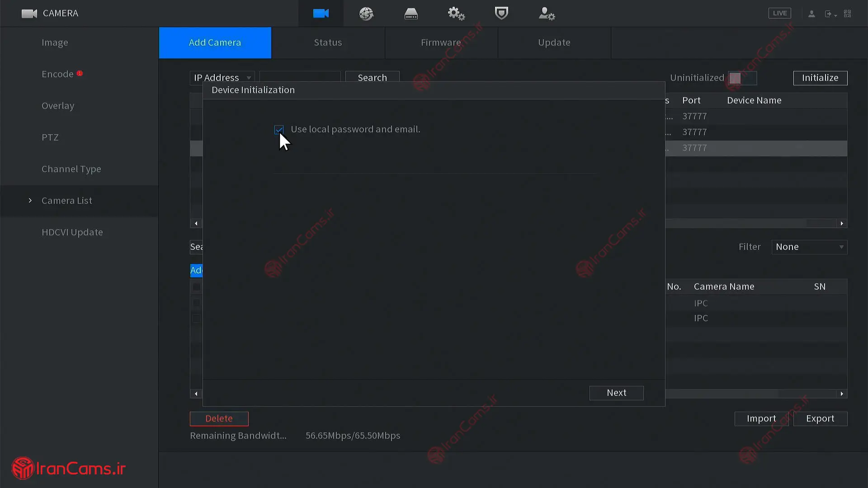Select the first device row with port 37777

[756, 117]
